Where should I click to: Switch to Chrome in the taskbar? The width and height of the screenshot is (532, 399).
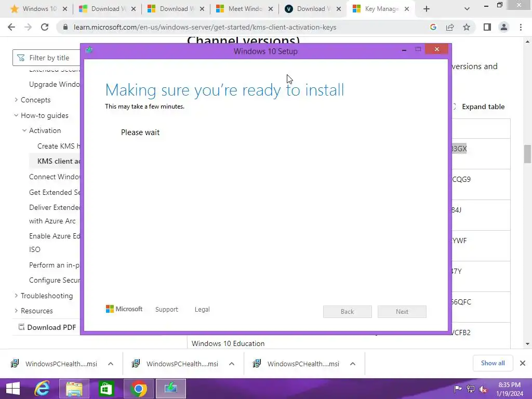click(138, 389)
